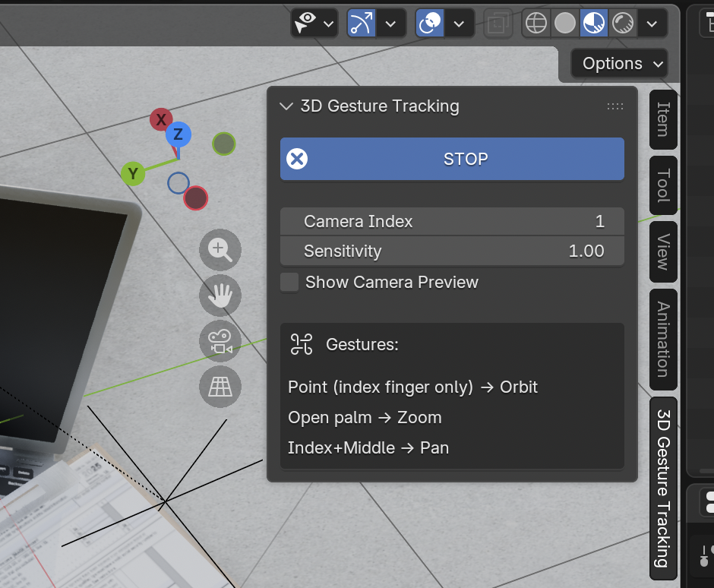Click the grid perspective toggle icon
The image size is (714, 588).
(220, 387)
